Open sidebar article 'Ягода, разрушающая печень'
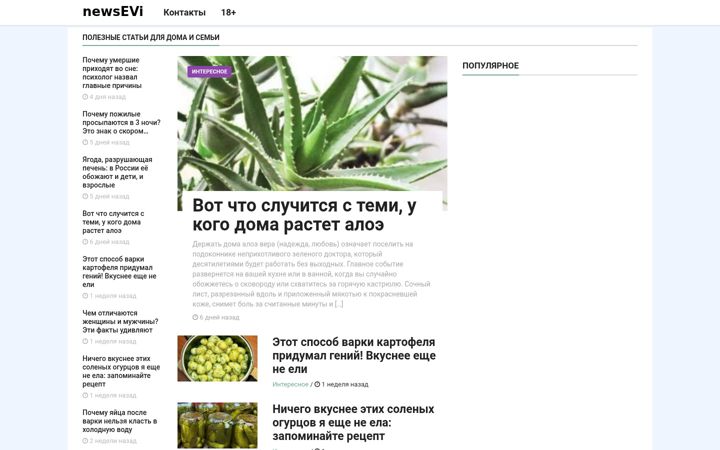 [117, 172]
